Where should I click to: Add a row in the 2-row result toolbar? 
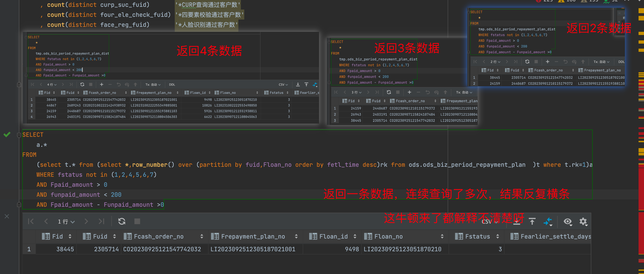pos(547,62)
